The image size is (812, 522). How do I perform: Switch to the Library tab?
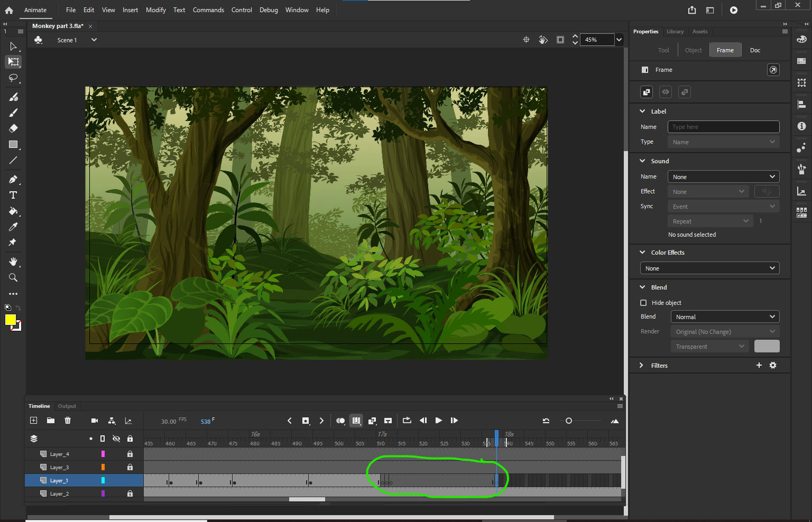[x=675, y=32]
